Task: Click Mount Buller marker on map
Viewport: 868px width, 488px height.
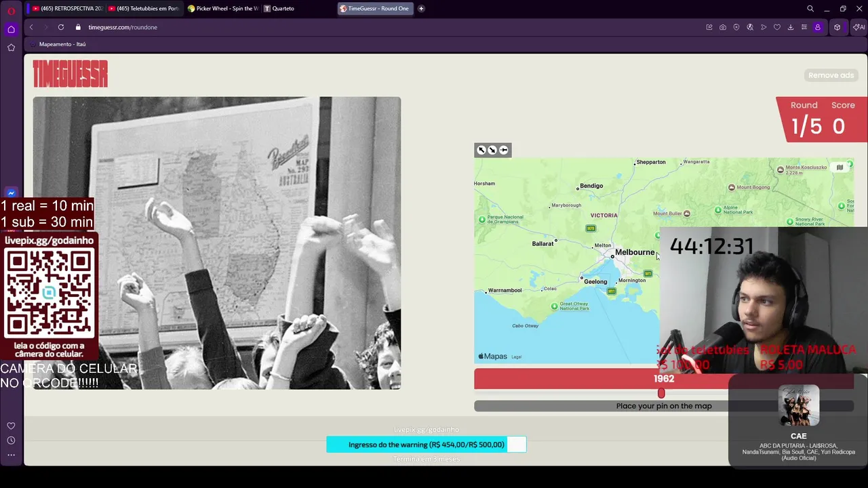Action: 687,213
